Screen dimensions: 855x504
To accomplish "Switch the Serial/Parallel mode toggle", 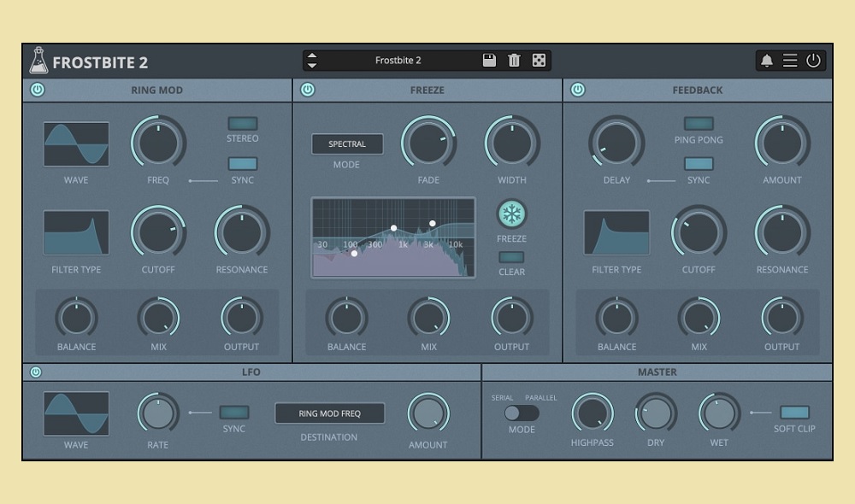I will [521, 413].
